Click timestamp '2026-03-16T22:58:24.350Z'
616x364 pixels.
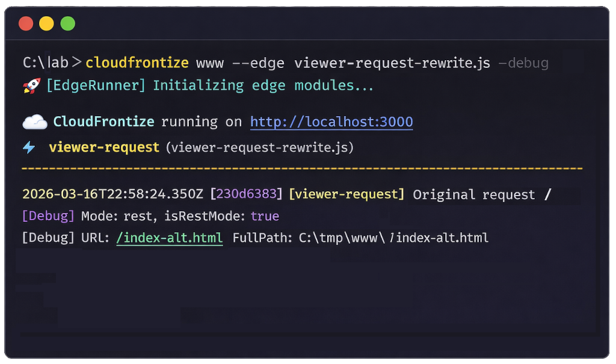[x=112, y=194]
